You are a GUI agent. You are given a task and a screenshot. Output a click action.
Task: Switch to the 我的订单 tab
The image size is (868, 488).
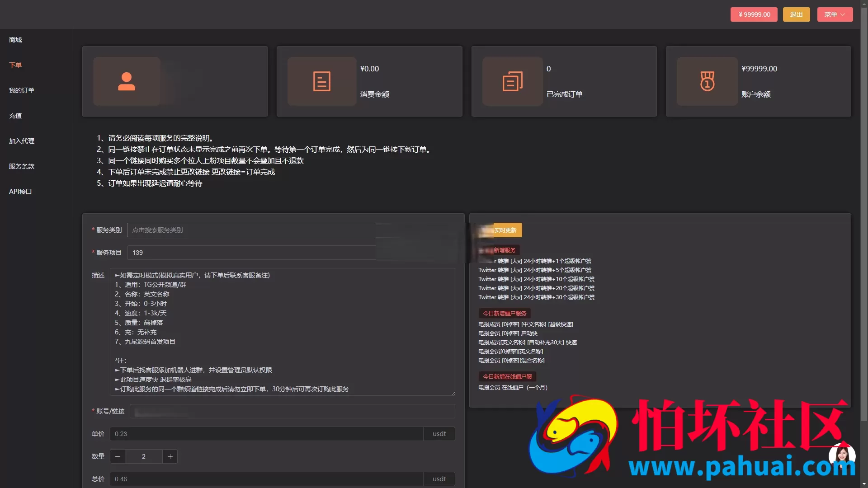(x=21, y=90)
